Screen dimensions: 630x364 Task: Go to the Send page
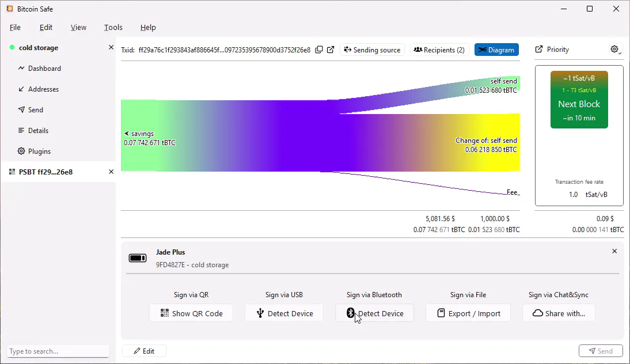pyautogui.click(x=31, y=109)
